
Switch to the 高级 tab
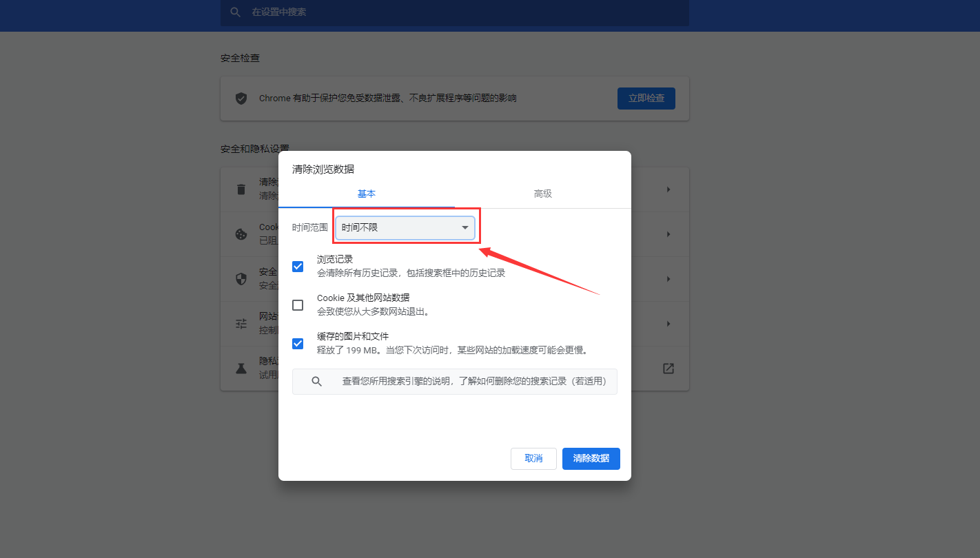point(542,194)
